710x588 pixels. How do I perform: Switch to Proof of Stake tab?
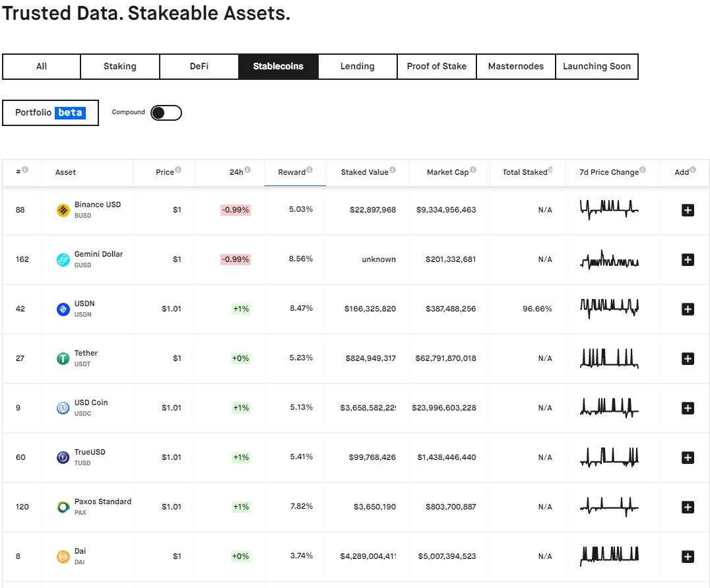[437, 67]
